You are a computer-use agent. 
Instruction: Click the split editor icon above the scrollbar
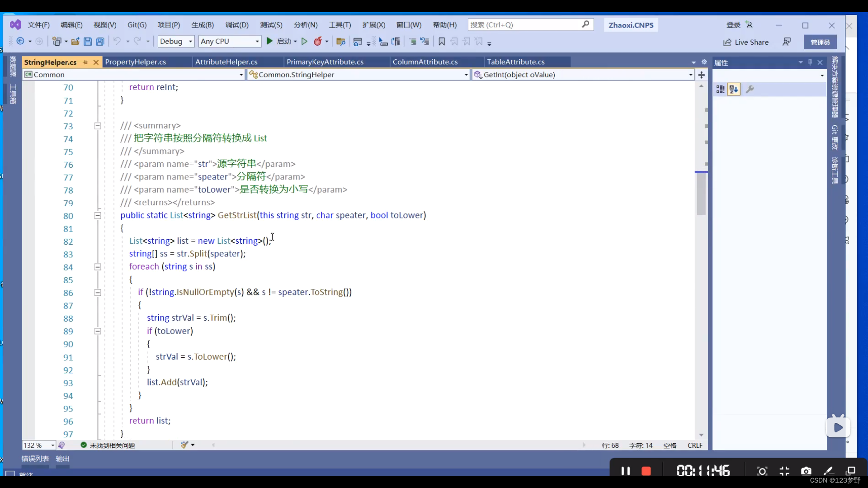[x=701, y=75]
